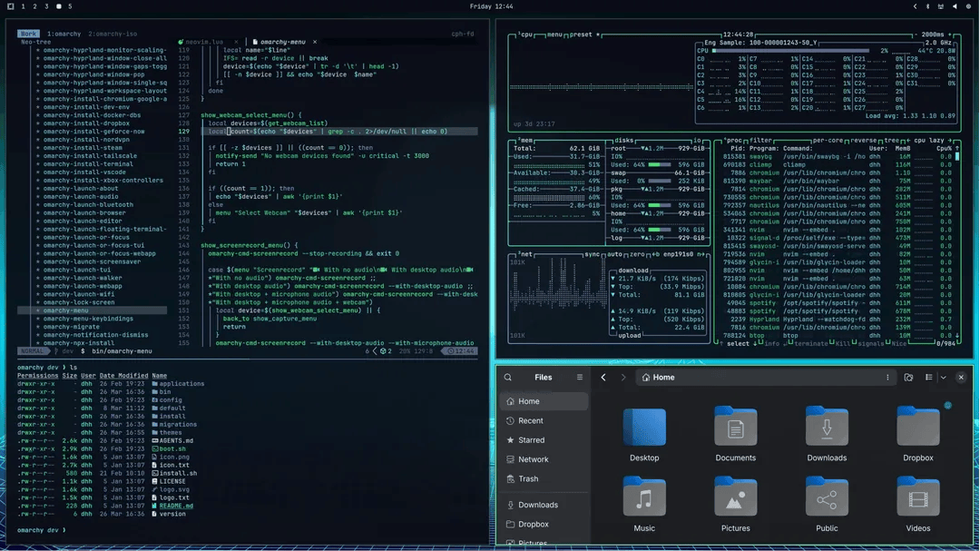Screen dimensions: 980x551
Task: Decrease btop update interval with minus
Action: pos(916,34)
